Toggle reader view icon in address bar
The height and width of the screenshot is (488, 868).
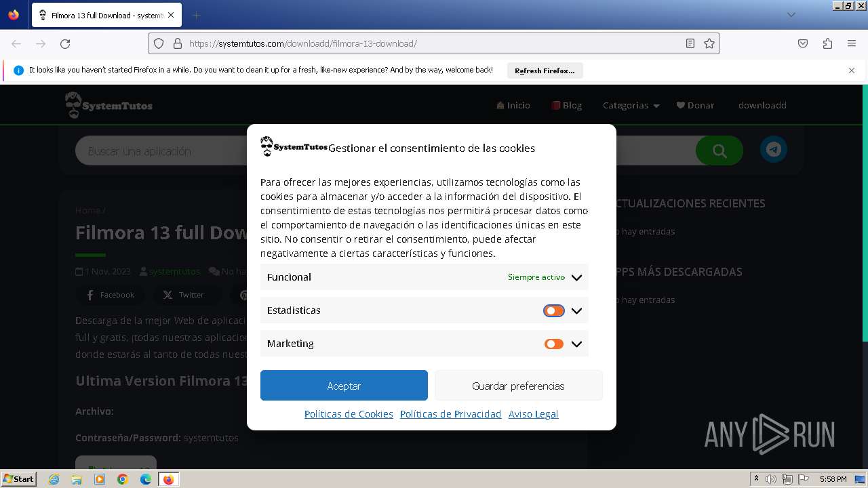tap(690, 43)
